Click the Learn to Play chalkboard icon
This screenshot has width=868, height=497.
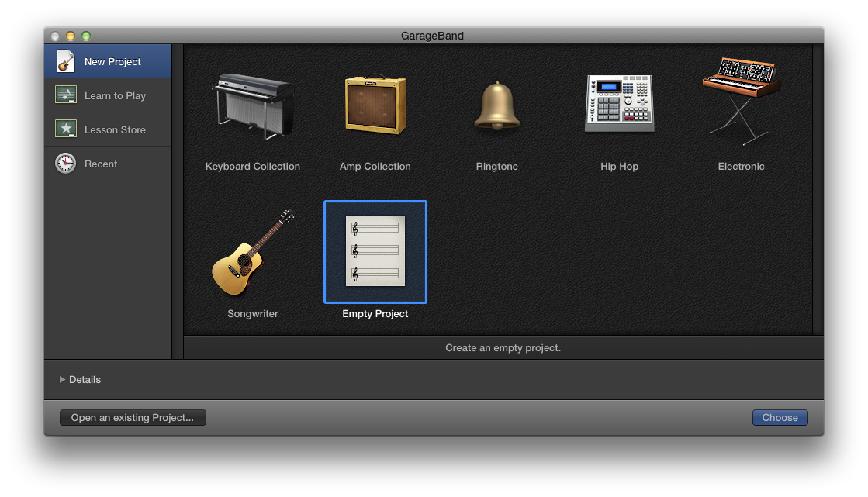click(66, 95)
